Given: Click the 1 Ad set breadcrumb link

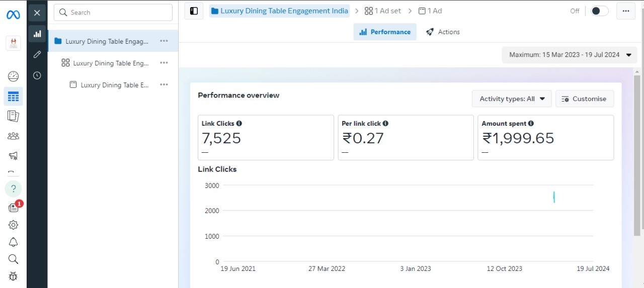Looking at the screenshot, I should coord(383,11).
